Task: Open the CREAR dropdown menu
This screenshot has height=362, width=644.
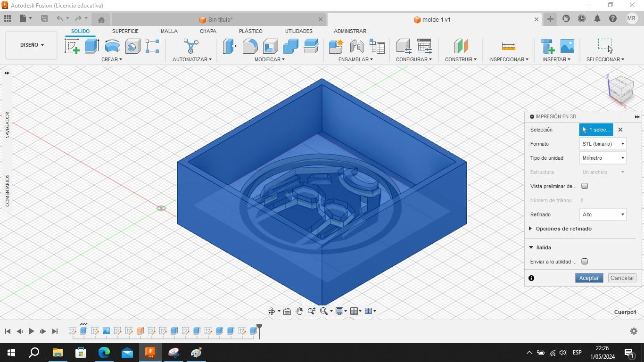Action: 112,59
